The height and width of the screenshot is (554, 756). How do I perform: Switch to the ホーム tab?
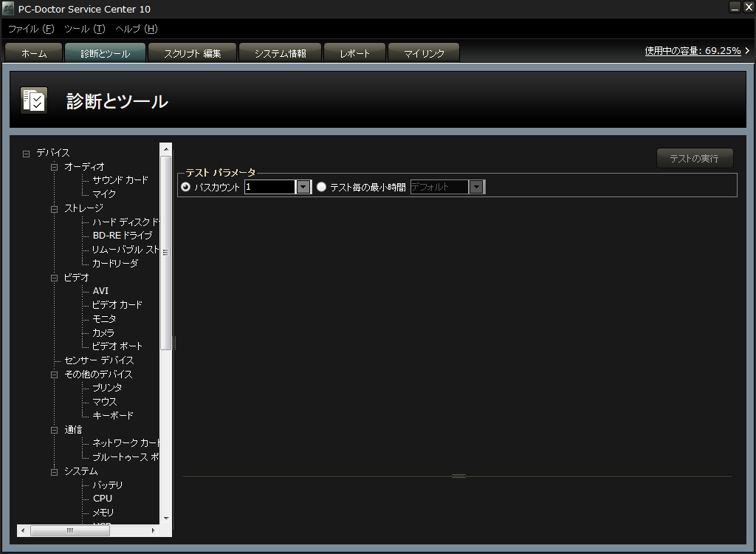[x=34, y=53]
